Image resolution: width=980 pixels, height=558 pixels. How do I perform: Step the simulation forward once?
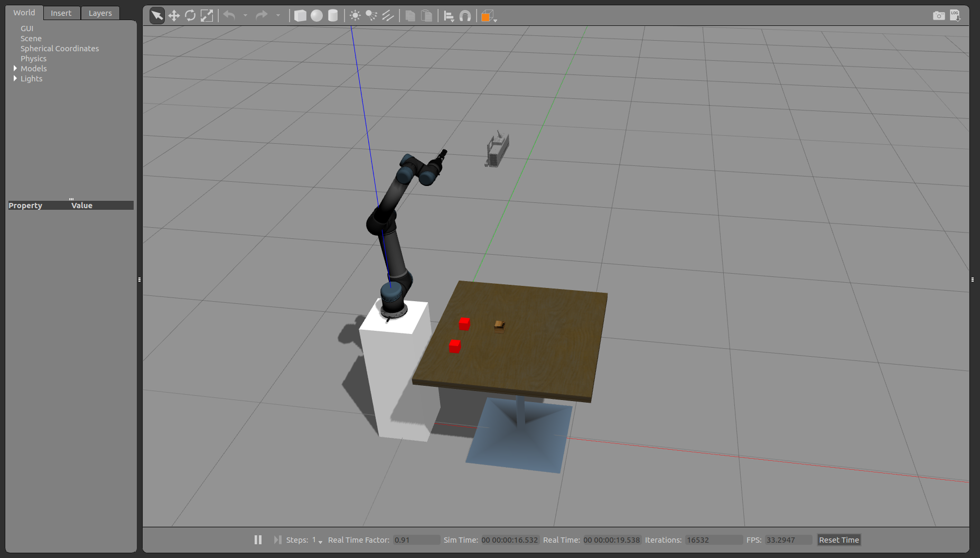tap(277, 540)
